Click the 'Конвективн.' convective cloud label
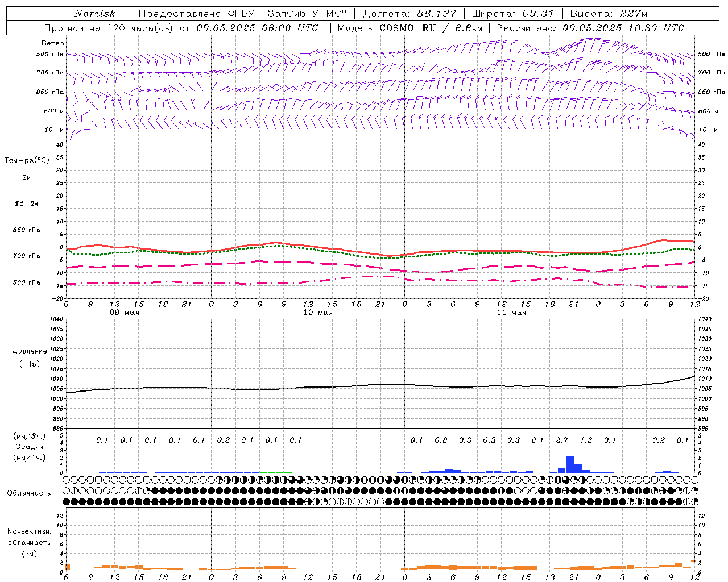The image size is (728, 582). (x=29, y=531)
